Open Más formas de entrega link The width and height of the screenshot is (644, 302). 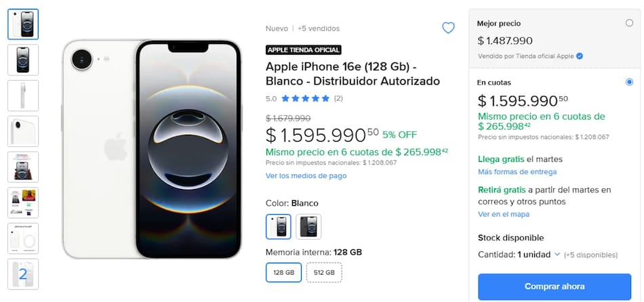tap(517, 171)
